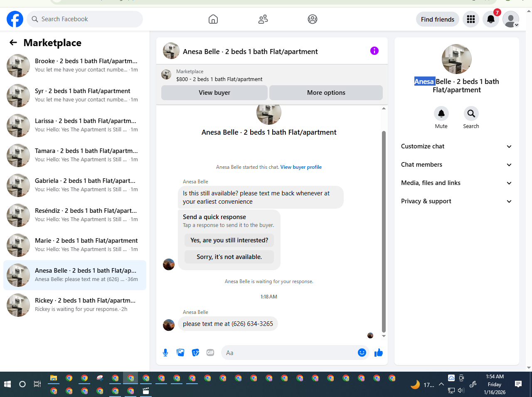Screen dimensions: 532x397
Task: Open the emoji picker
Action: point(362,353)
